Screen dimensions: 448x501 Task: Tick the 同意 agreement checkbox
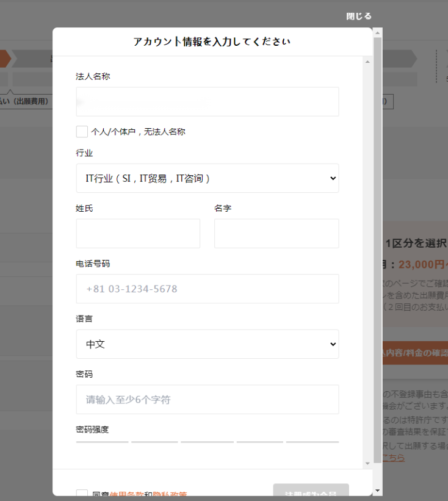tap(82, 494)
